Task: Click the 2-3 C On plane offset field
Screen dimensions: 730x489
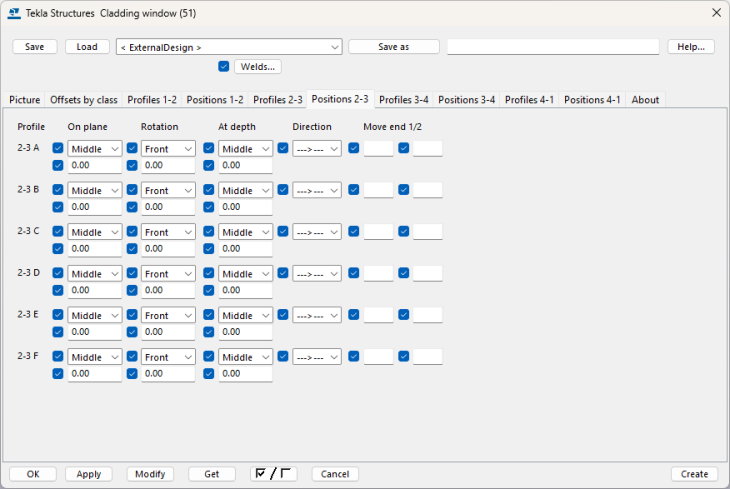Action: (94, 249)
